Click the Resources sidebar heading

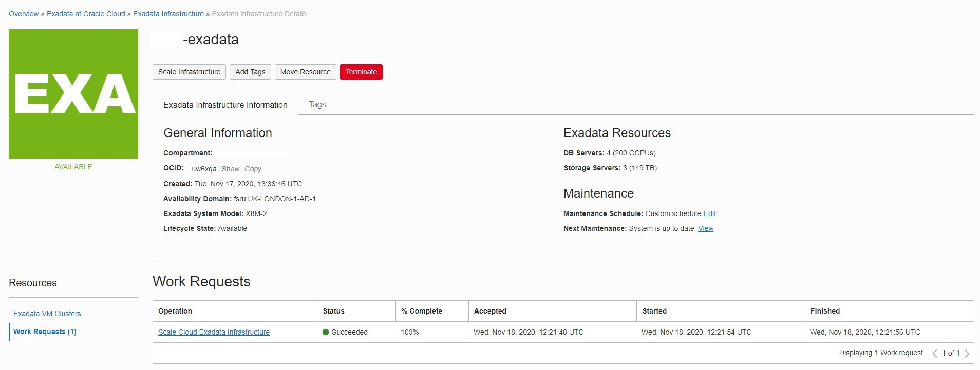[x=33, y=283]
